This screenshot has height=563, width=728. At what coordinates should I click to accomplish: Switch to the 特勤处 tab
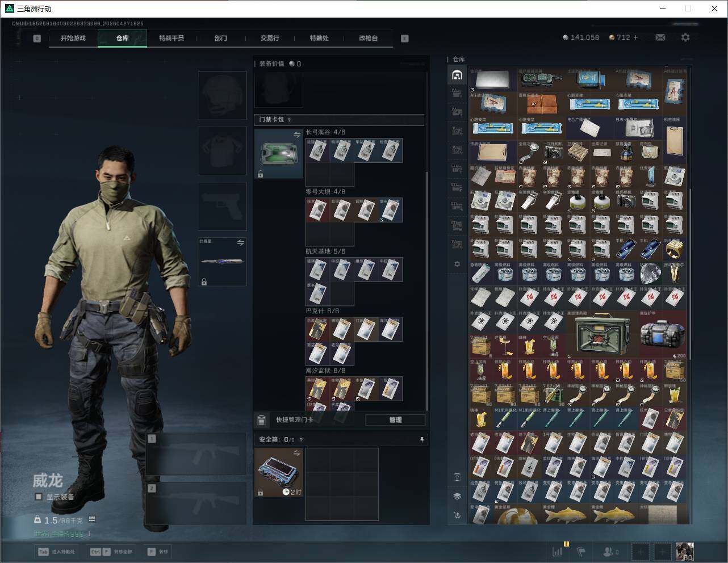tap(319, 39)
